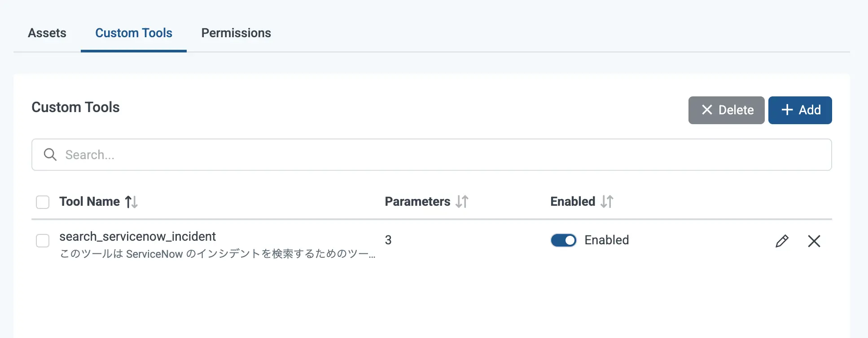The image size is (868, 338).
Task: Click the sort arrows beside Parameters
Action: [462, 202]
